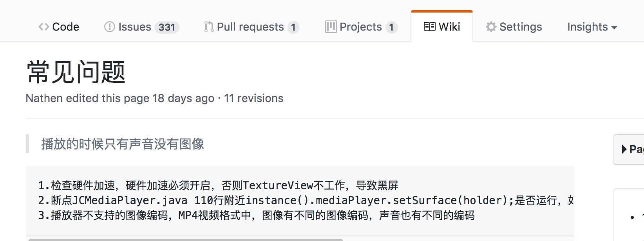Open the Issues tab
The image size is (644, 241).
tap(135, 26)
